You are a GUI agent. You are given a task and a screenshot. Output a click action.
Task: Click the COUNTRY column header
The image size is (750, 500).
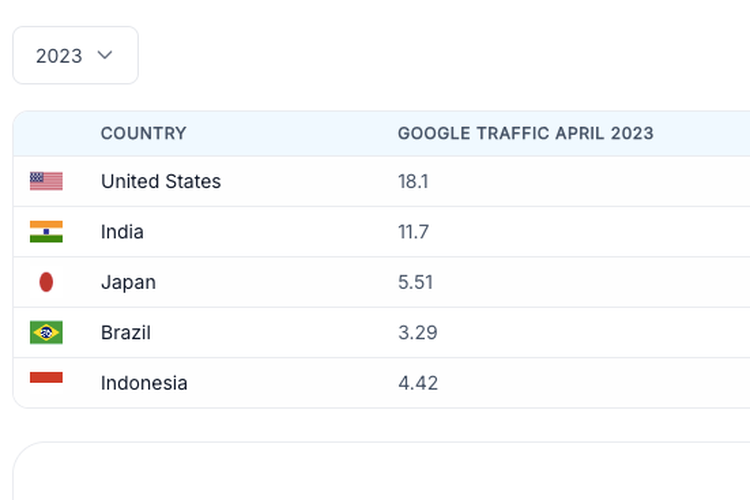(143, 133)
